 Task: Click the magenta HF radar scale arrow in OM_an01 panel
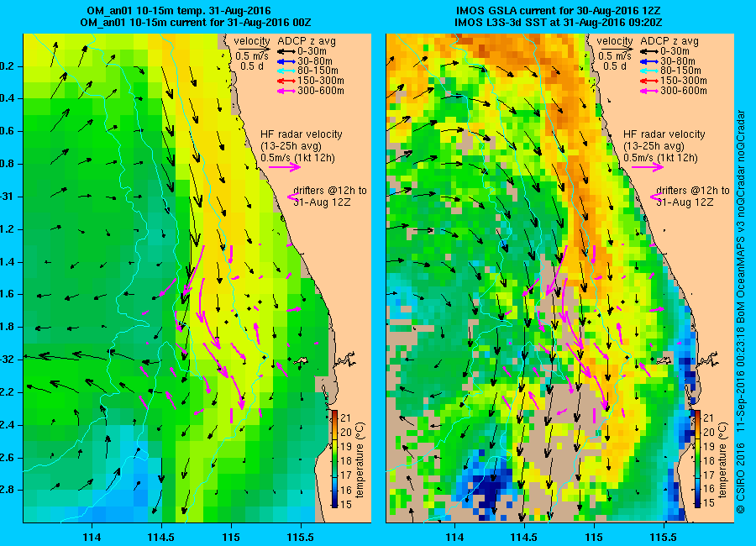[x=285, y=167]
